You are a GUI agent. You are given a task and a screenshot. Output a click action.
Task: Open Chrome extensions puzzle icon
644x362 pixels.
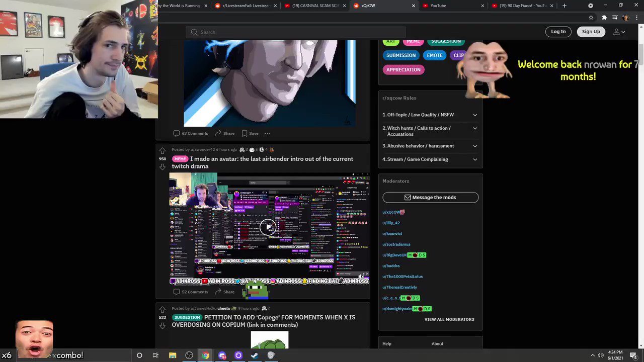point(604,18)
